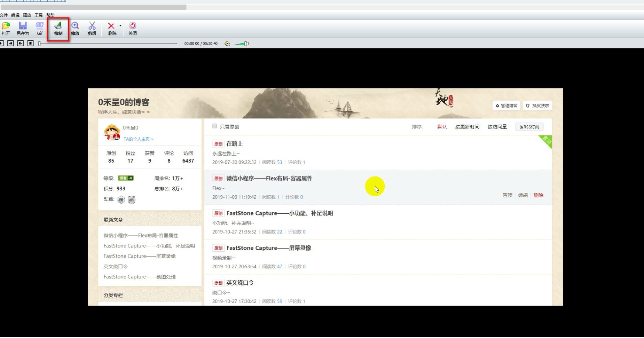The image size is (644, 338).
Task: Expand the arrow beside 删除
Action: pos(120,26)
